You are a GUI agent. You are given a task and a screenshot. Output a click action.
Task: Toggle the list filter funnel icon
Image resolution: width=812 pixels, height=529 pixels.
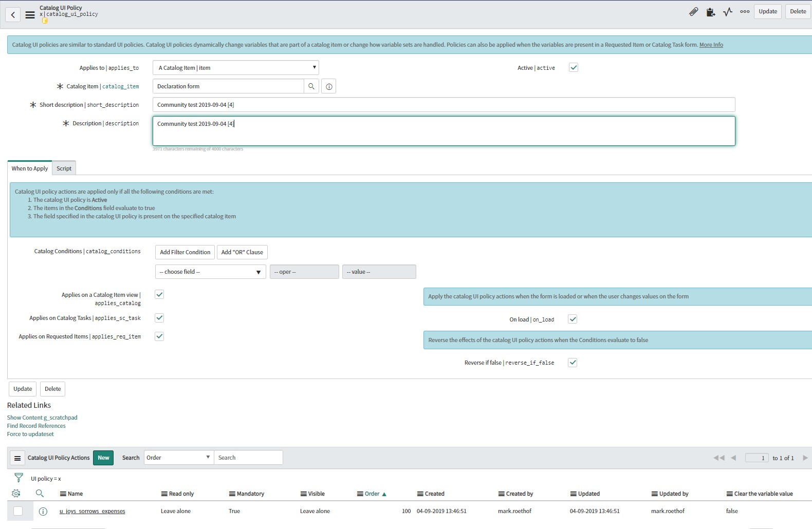(x=19, y=478)
